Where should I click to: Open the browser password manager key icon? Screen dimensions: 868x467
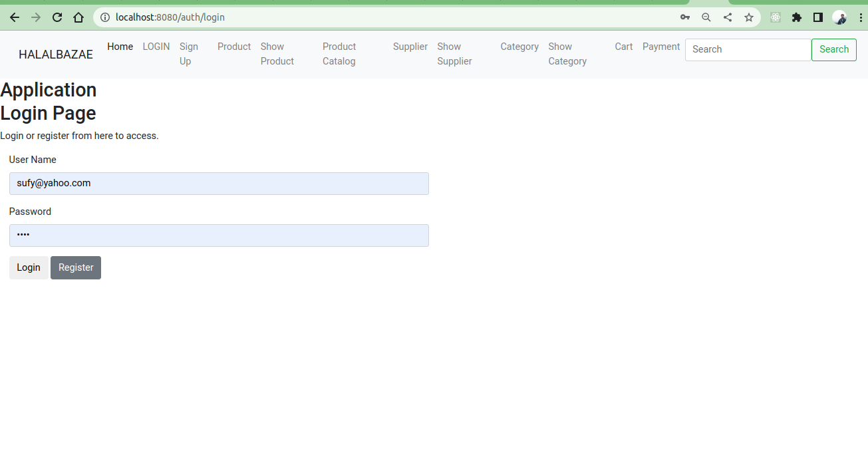pos(684,17)
